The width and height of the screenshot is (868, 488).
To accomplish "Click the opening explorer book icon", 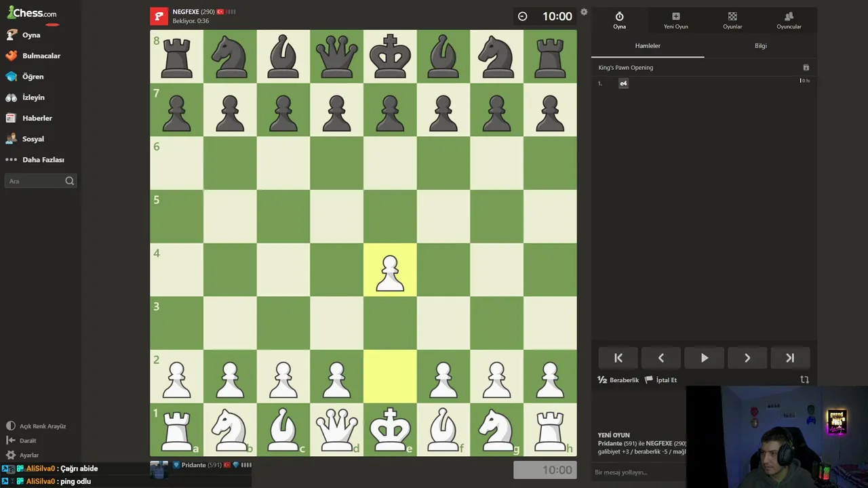I will point(806,68).
